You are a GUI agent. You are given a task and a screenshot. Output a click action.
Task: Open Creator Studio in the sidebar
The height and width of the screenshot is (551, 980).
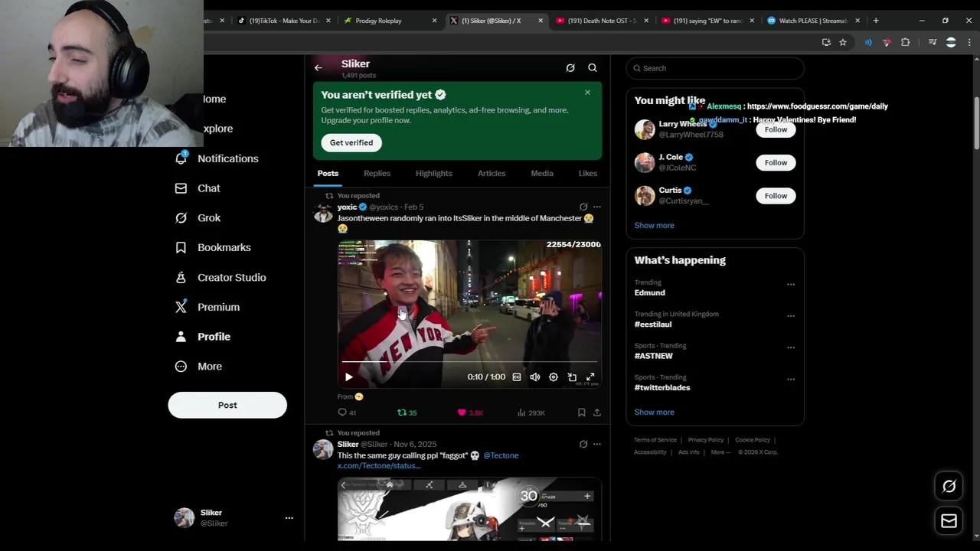[220, 277]
